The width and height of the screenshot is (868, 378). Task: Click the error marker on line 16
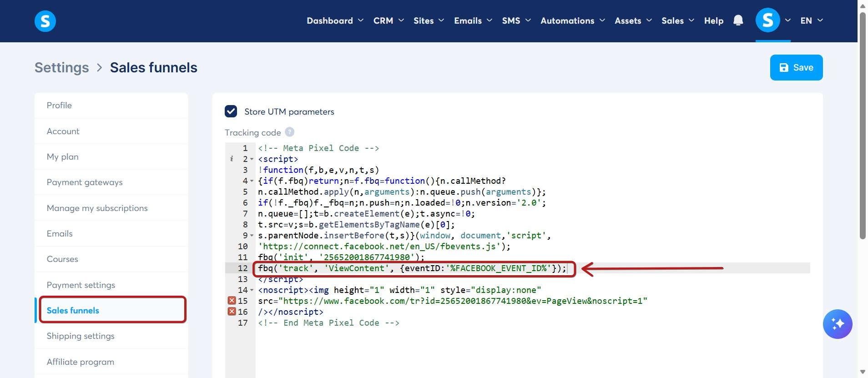click(x=232, y=312)
